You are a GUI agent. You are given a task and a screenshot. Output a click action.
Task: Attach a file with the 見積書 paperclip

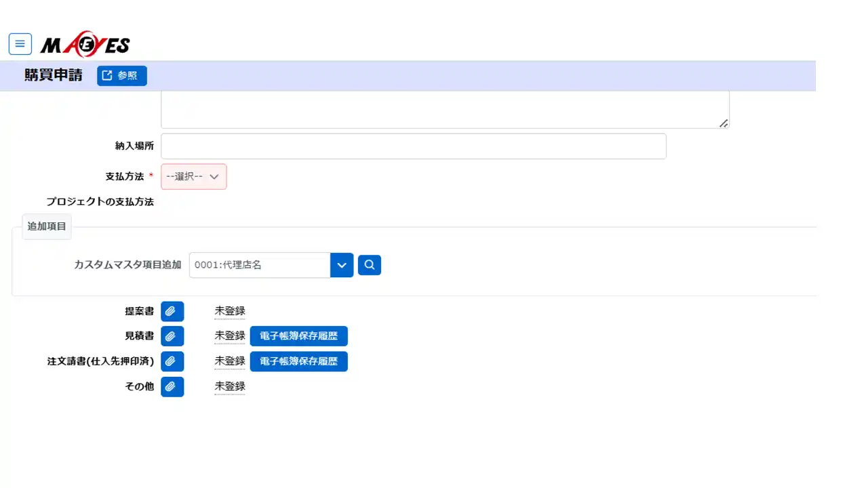click(x=172, y=336)
